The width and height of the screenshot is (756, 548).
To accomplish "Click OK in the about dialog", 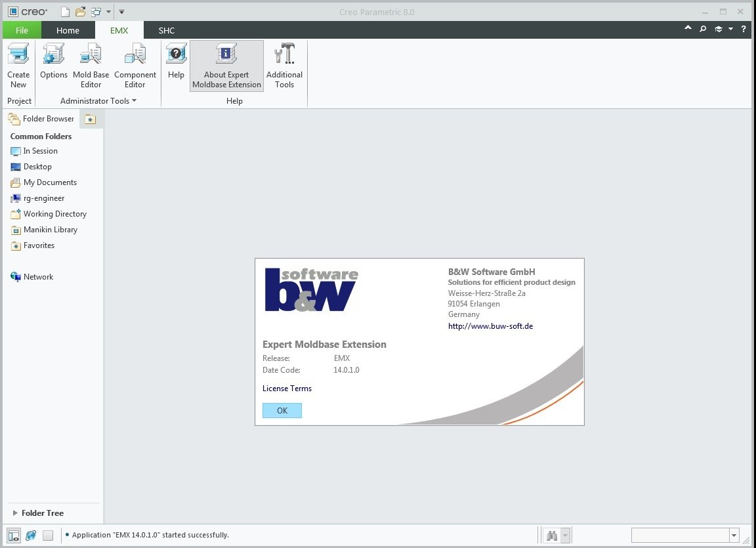I will 282,410.
